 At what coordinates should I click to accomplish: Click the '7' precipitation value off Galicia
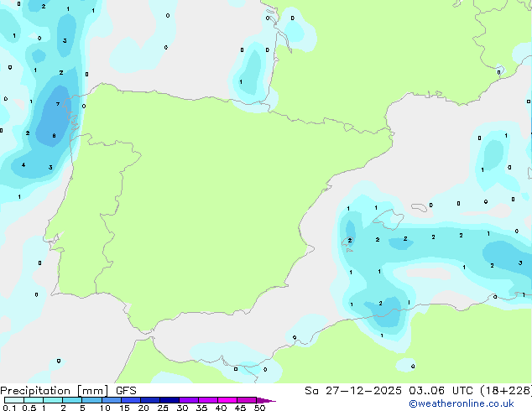[x=58, y=104]
